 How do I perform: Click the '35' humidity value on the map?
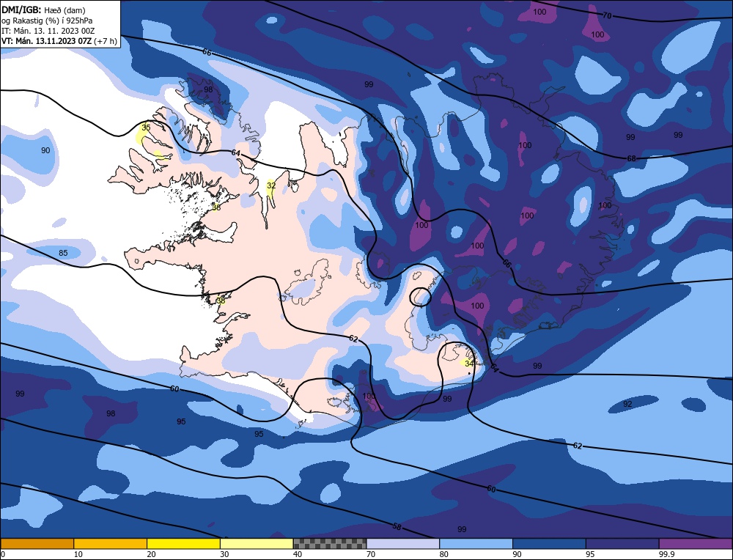[146, 127]
